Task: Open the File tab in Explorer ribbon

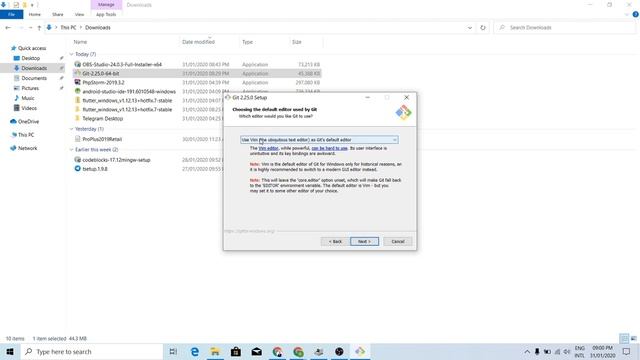Action: click(11, 14)
